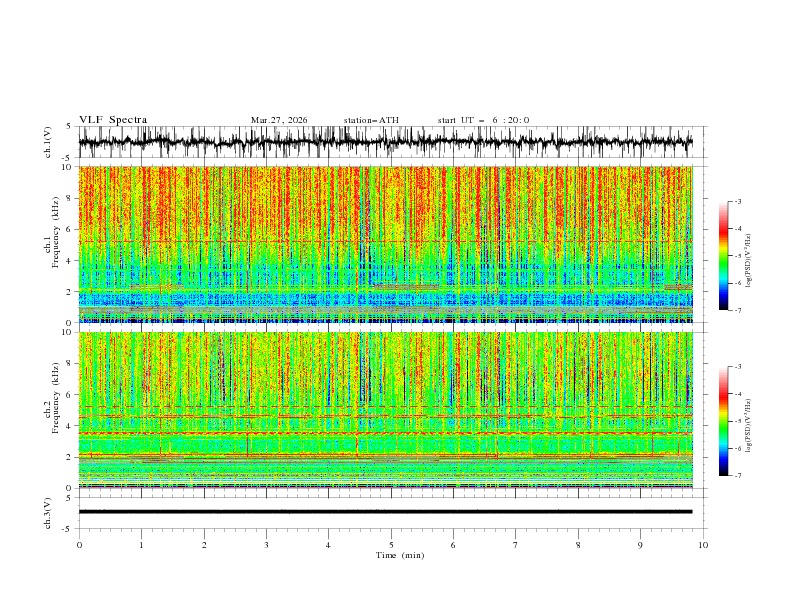Click the "VLF Spectra" plot title

(x=113, y=120)
